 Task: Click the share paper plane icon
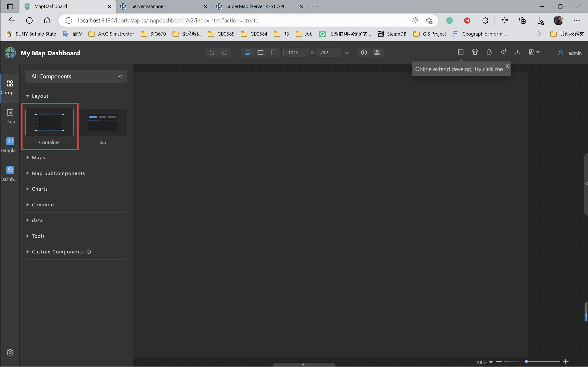click(x=503, y=52)
